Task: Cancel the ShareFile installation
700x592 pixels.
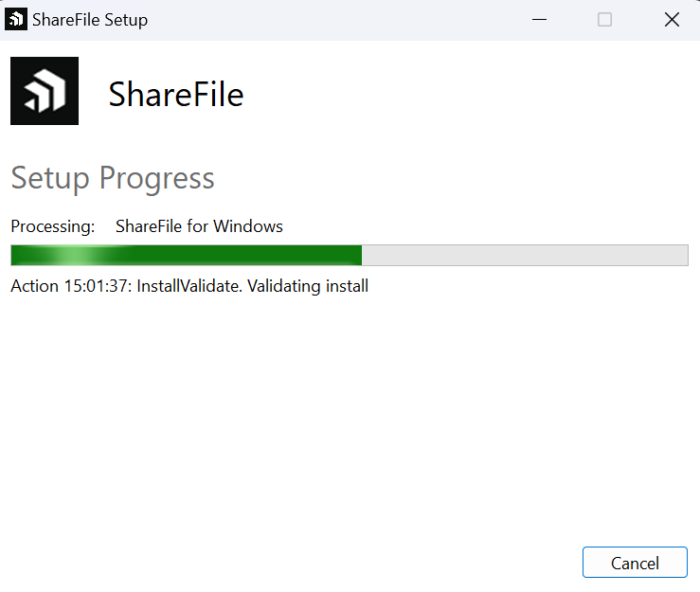Action: pos(635,562)
